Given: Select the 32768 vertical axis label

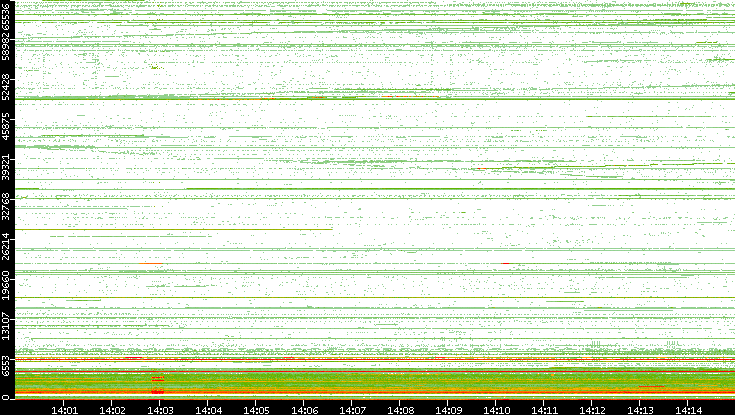Looking at the screenshot, I should coord(7,206).
